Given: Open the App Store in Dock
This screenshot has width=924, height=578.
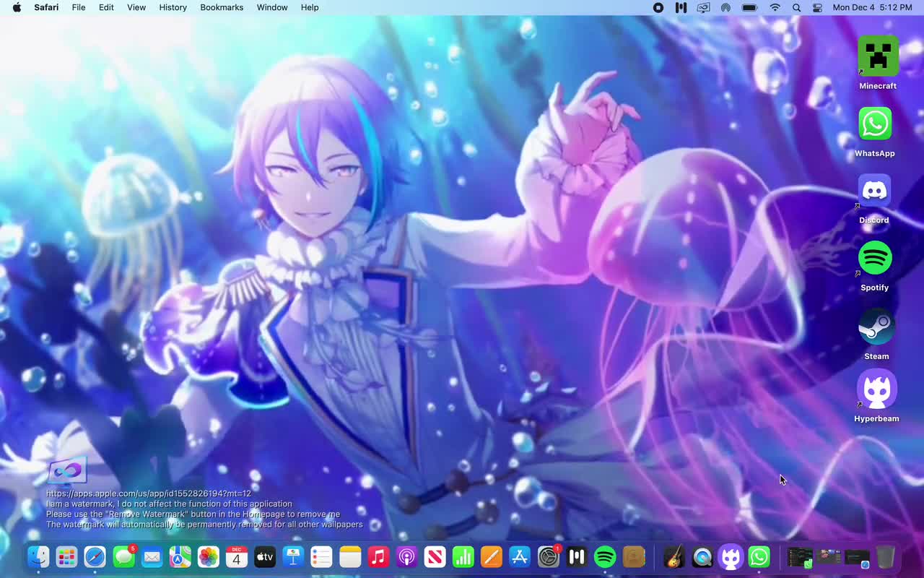Looking at the screenshot, I should coord(520,557).
